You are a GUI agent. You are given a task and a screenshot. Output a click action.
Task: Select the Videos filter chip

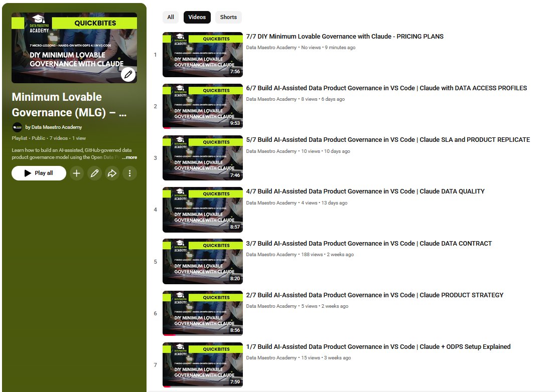(x=197, y=17)
